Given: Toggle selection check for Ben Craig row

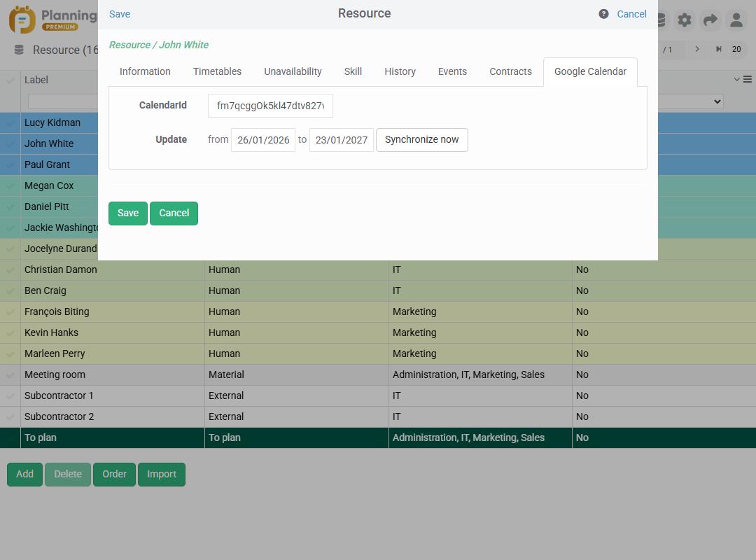Looking at the screenshot, I should 10,291.
